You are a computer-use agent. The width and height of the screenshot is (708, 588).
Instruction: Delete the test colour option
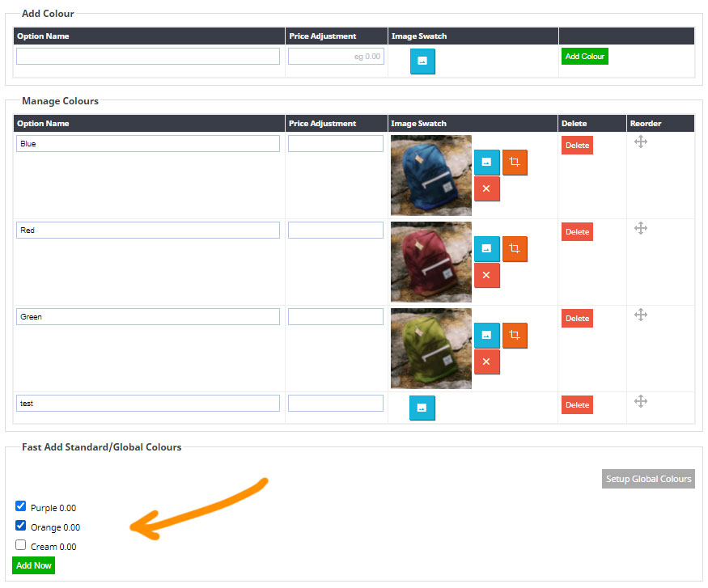tap(577, 405)
